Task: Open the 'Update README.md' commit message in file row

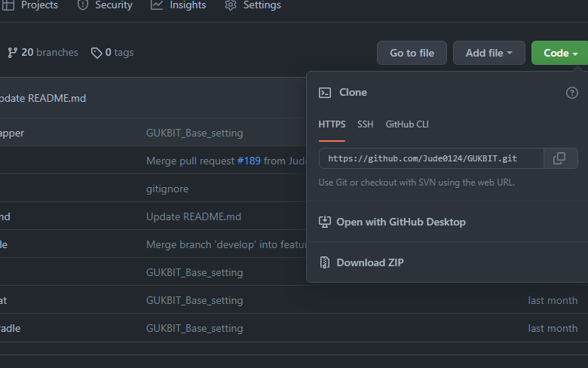Action: (x=194, y=217)
